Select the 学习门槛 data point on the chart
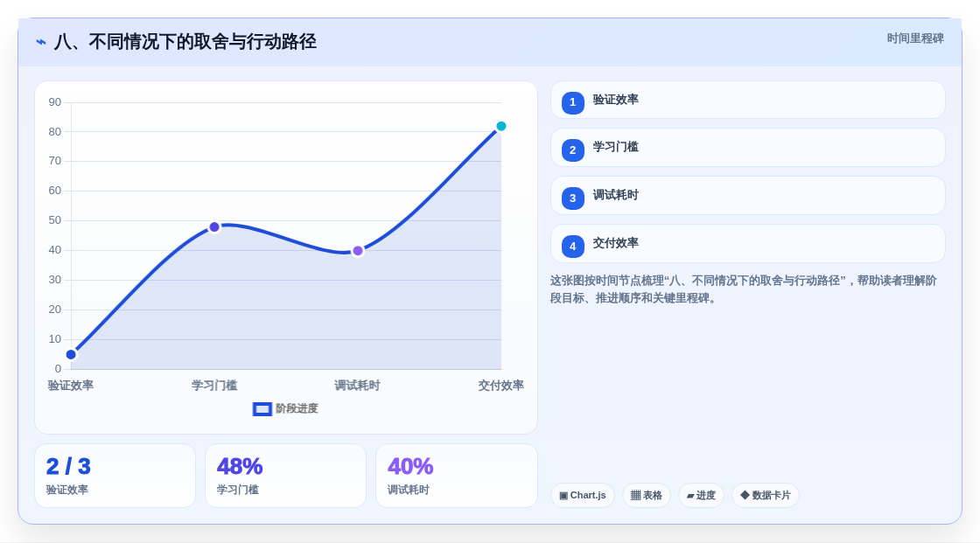The width and height of the screenshot is (980, 543). 214,226
